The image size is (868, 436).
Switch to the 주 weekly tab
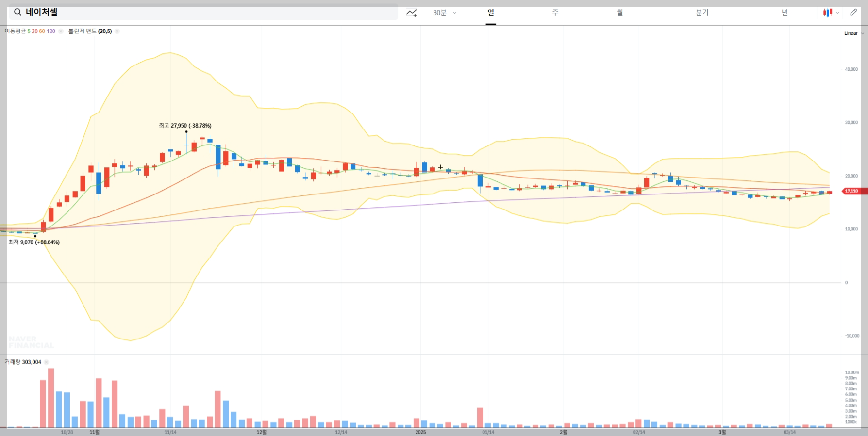(x=555, y=13)
